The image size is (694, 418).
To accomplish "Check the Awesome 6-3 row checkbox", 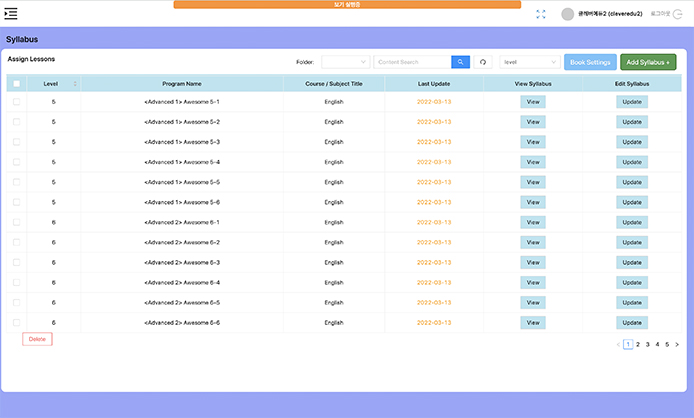I will [17, 263].
